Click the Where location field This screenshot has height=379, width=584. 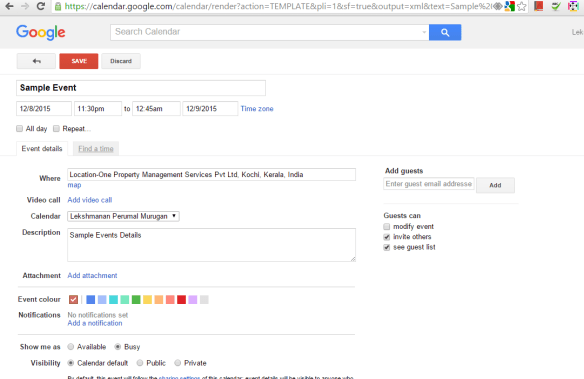tap(211, 175)
